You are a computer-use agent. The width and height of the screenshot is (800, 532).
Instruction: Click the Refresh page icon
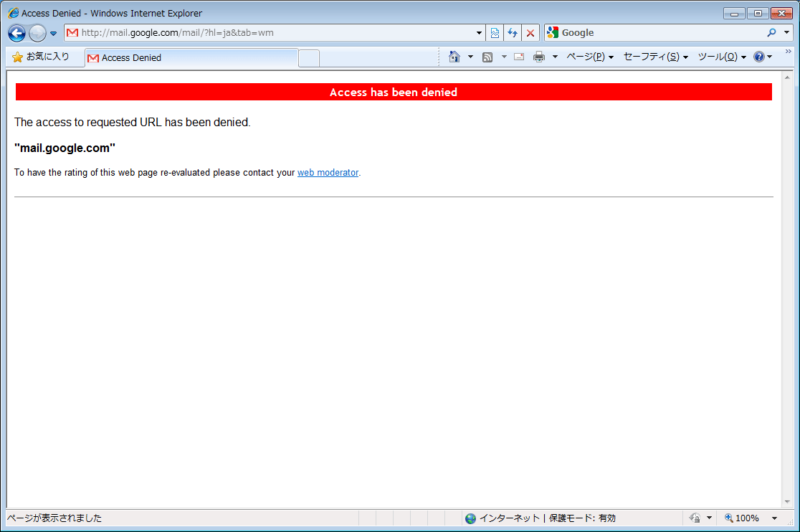tap(513, 33)
